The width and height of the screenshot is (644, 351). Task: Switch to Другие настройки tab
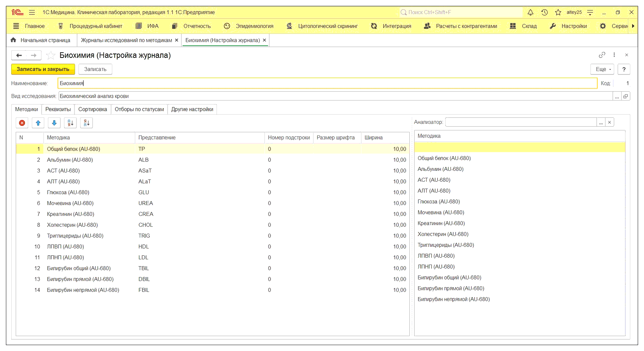click(x=192, y=109)
